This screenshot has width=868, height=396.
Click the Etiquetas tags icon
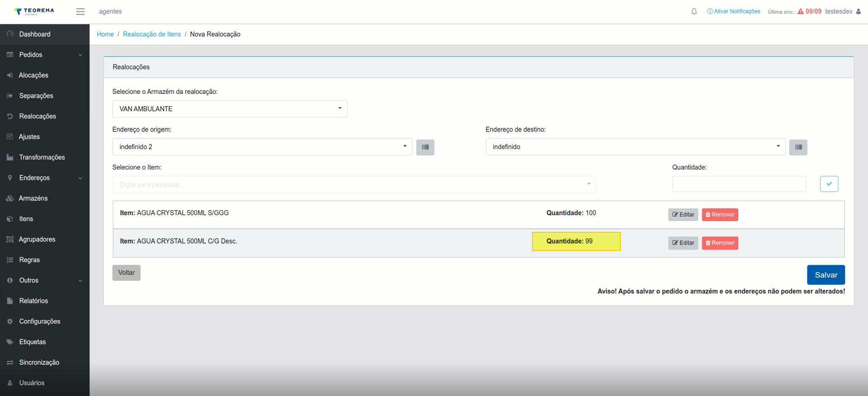tap(10, 342)
